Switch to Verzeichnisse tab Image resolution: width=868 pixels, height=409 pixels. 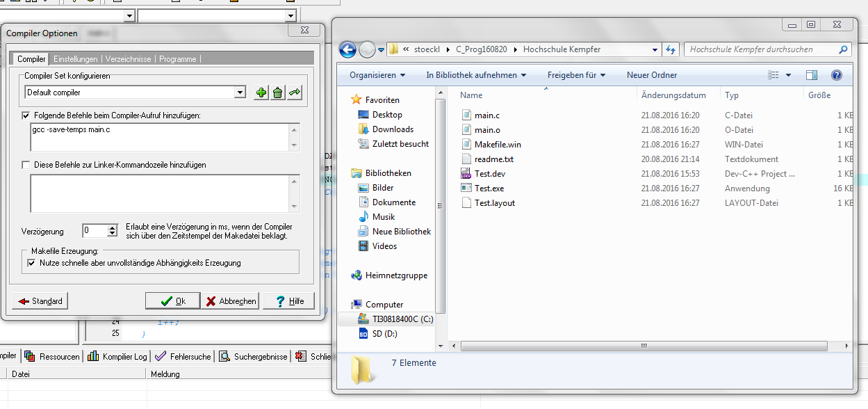point(128,59)
